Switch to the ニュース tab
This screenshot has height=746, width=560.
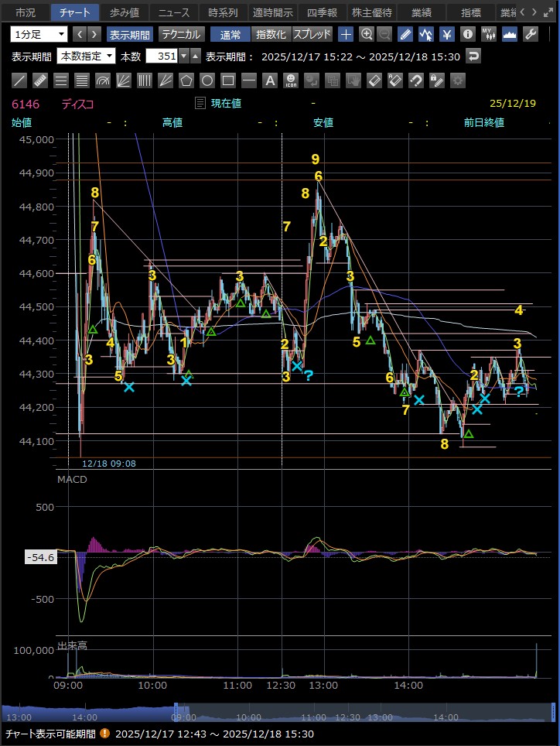tap(172, 12)
